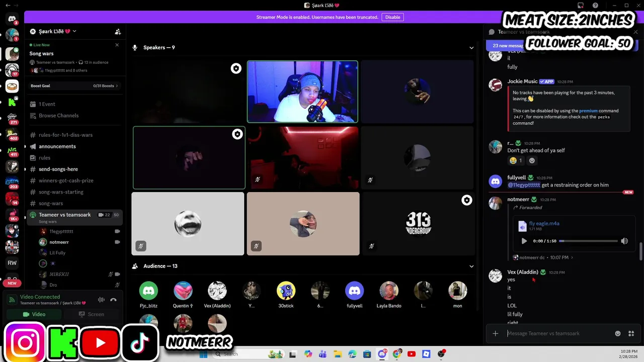
Task: Open the 0/31 Boosts goal
Action: 74,85
